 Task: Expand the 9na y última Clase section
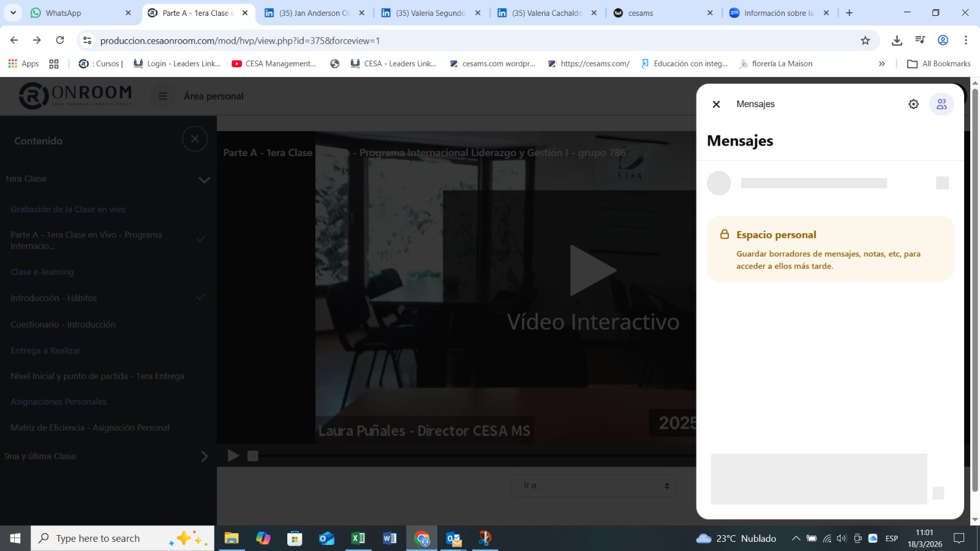tap(204, 456)
